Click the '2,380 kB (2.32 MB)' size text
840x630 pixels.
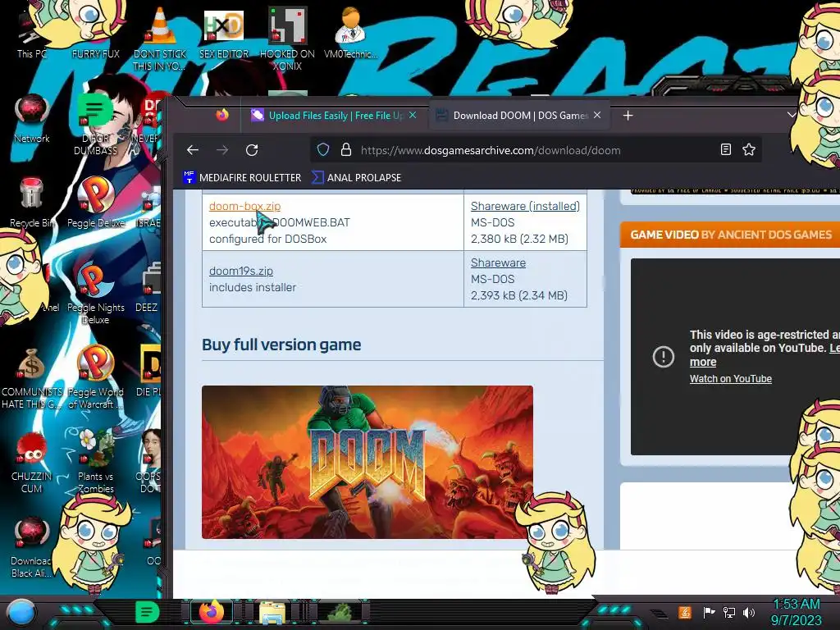[519, 239]
